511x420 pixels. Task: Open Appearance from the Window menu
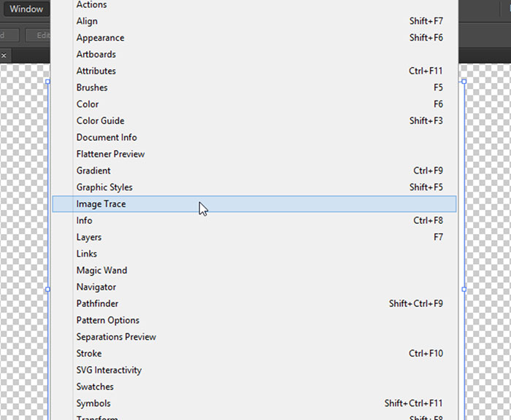tap(100, 38)
